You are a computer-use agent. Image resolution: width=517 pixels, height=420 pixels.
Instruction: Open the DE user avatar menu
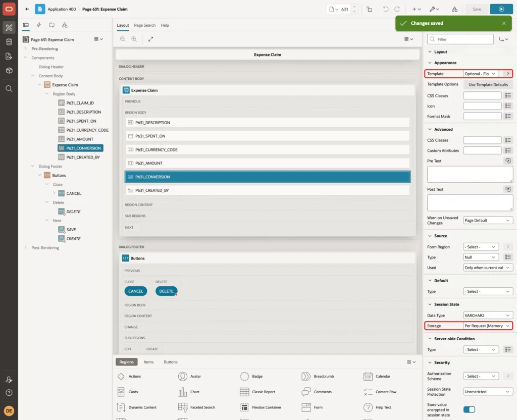click(x=9, y=411)
